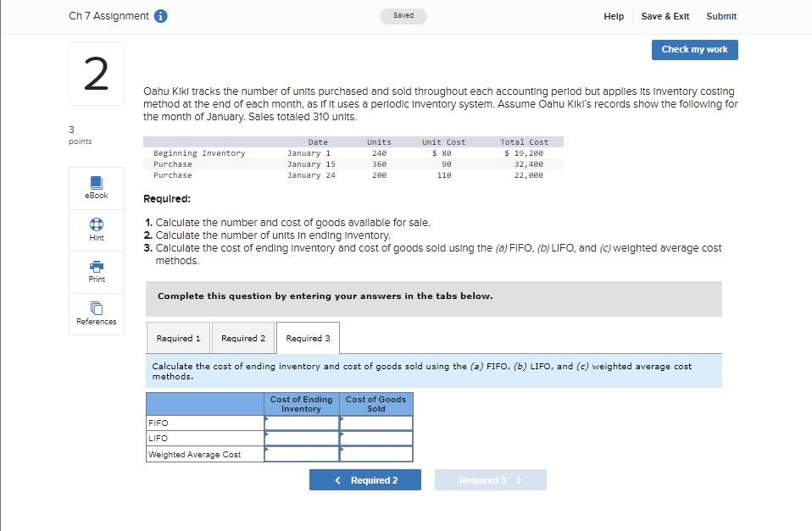
Task: Switch to the Required 1 tab
Action: (178, 337)
